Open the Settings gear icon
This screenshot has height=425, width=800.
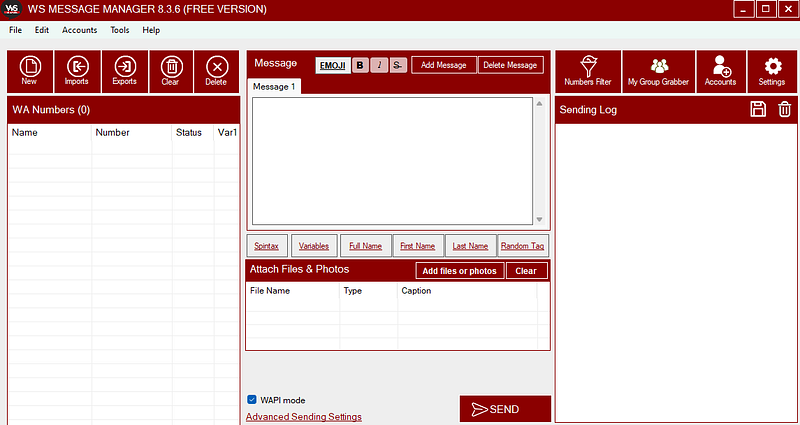772,71
